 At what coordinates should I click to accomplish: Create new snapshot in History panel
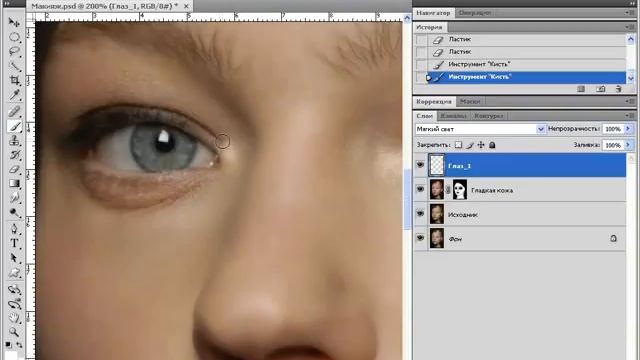[x=600, y=89]
